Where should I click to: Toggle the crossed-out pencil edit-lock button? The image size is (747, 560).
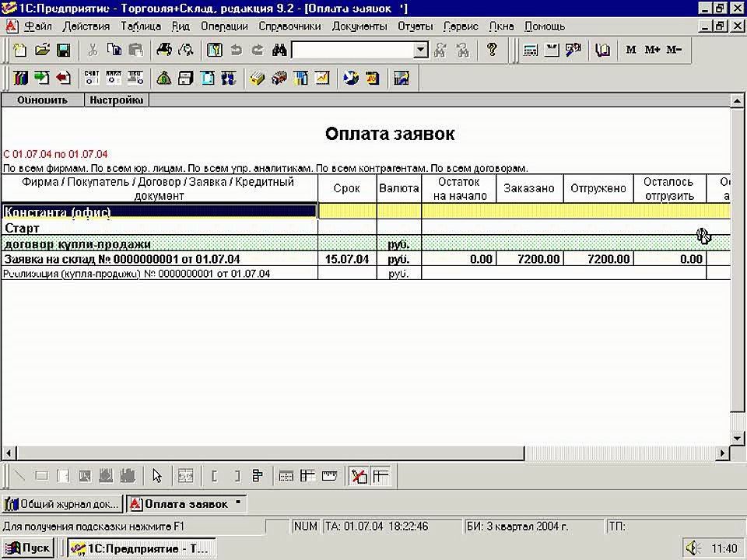(359, 476)
